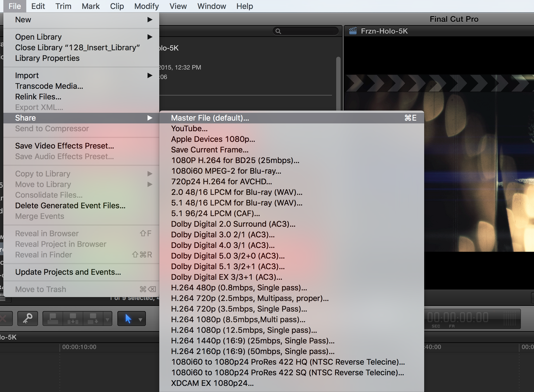Open the Mark menu
534x392 pixels.
(x=91, y=6)
